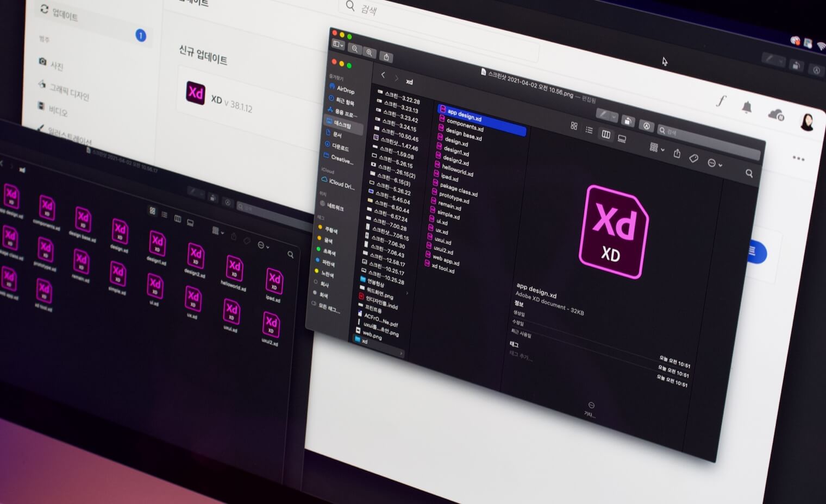
Task: Click the green 초록색 tag
Action: coord(326,251)
